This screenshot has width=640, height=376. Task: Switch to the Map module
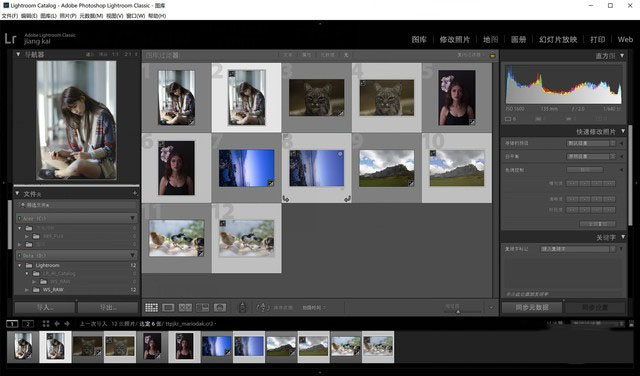[x=490, y=40]
